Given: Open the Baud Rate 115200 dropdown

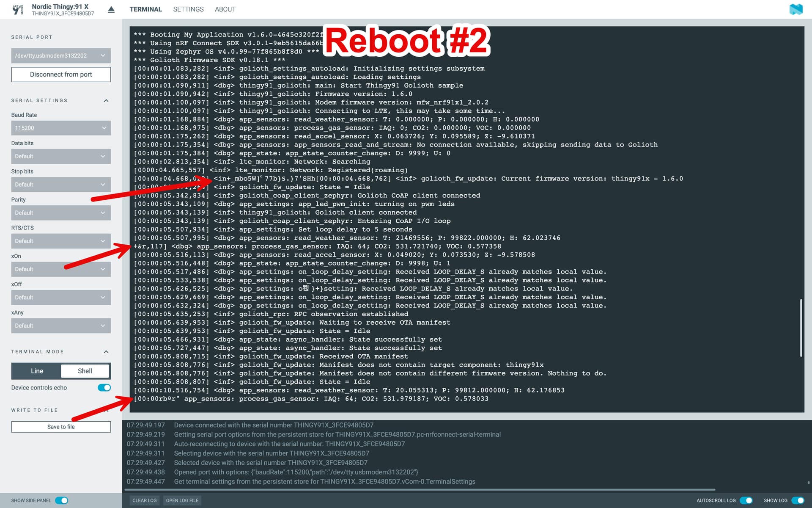Looking at the screenshot, I should [x=61, y=128].
